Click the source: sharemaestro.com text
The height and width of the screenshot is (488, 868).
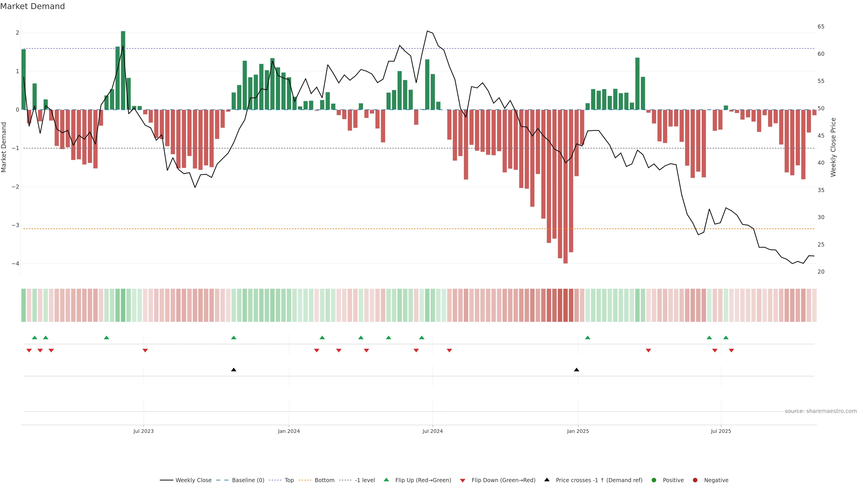pyautogui.click(x=821, y=411)
